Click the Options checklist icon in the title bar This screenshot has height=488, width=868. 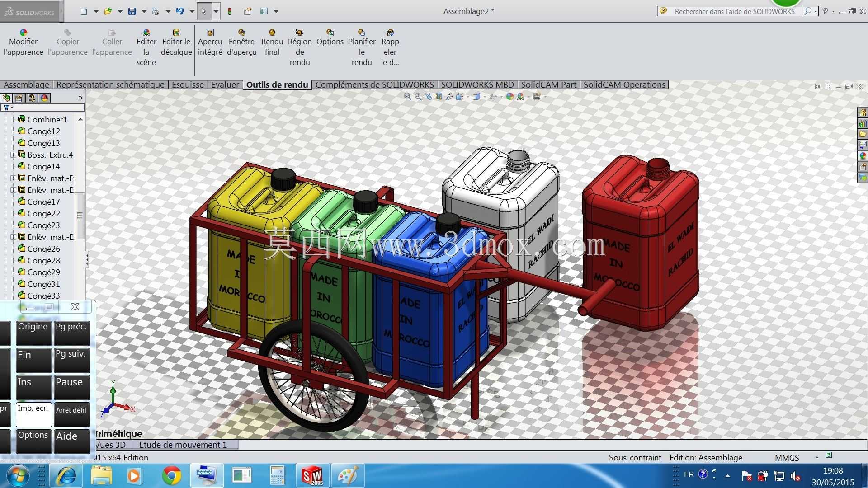[x=264, y=11]
